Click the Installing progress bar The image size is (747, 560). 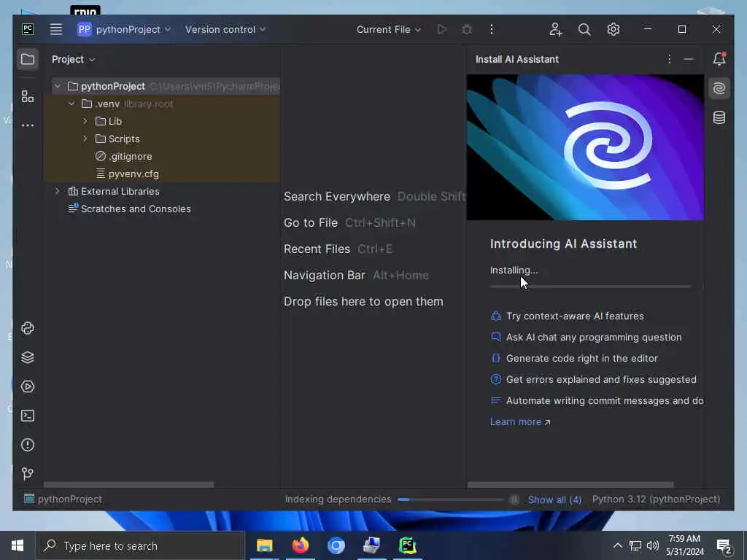[590, 287]
